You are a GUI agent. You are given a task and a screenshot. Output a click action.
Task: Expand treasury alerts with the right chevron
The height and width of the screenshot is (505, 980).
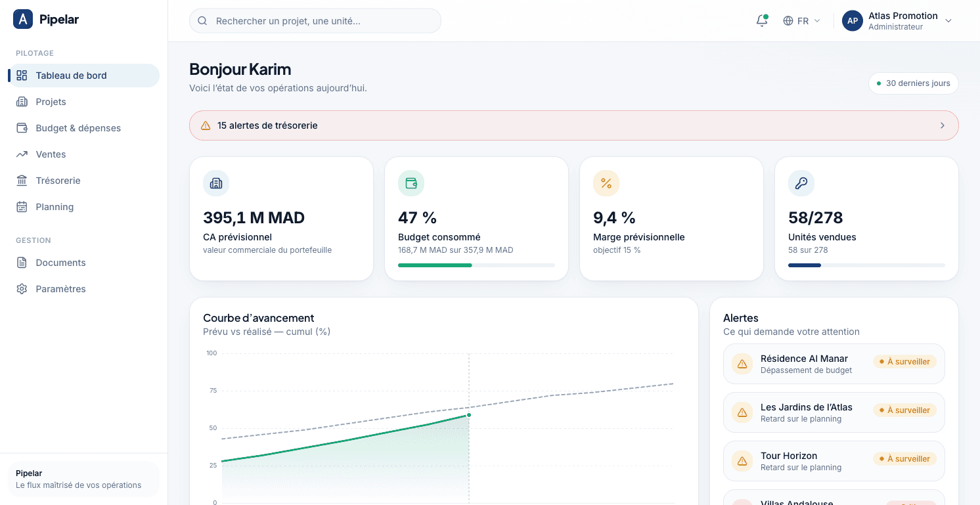943,125
